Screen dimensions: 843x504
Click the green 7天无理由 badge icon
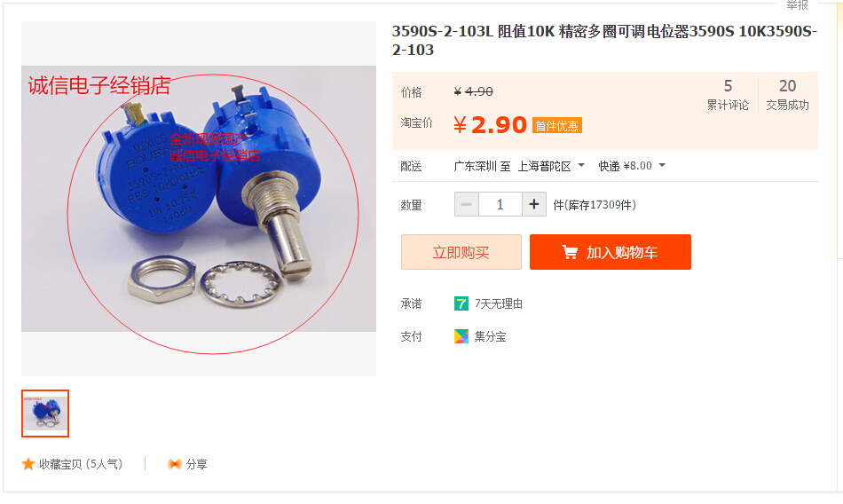(461, 303)
